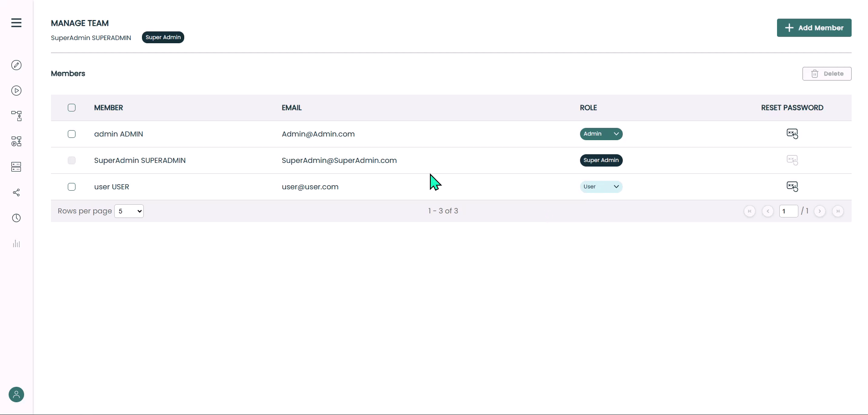Click the MEMBER column header
868x415 pixels.
[108, 108]
